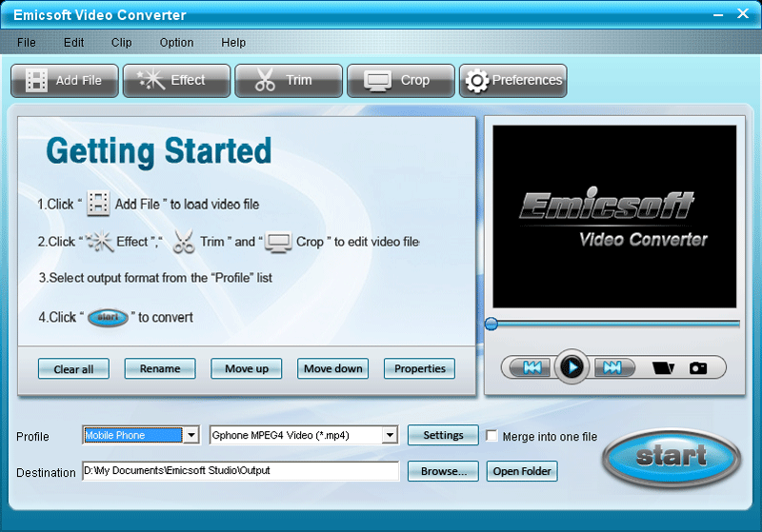
Task: Expand the Gphone MPEG4 Video format dropdown
Action: point(390,435)
